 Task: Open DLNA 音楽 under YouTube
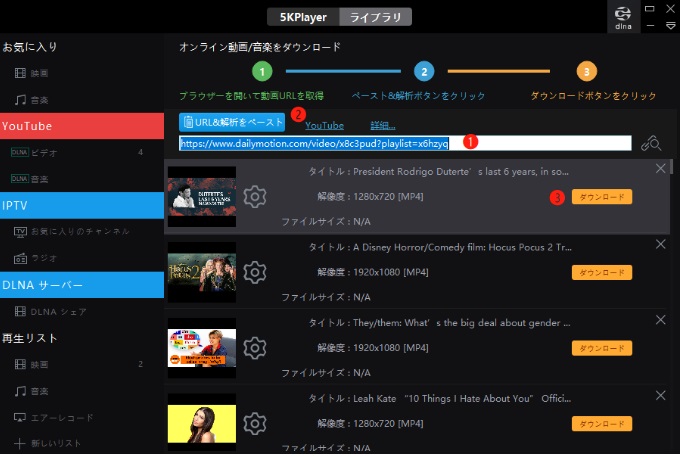point(29,179)
